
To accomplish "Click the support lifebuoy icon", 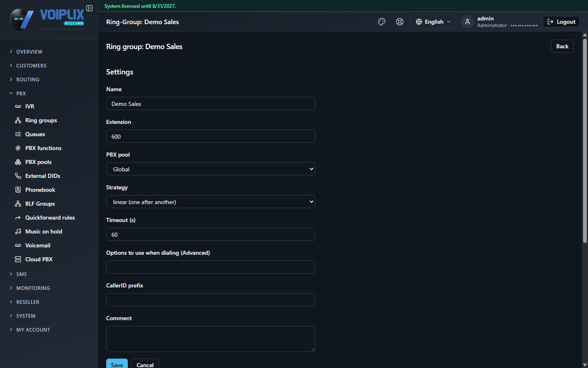I will point(400,22).
